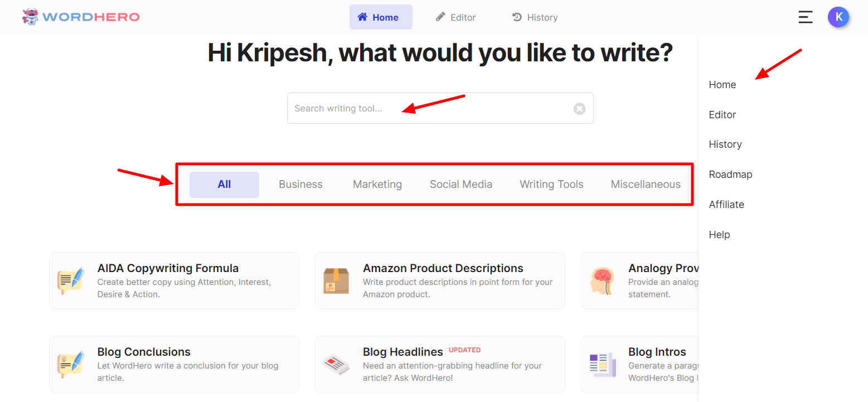868x402 pixels.
Task: Click the Analogy Provider brain icon
Action: point(602,280)
